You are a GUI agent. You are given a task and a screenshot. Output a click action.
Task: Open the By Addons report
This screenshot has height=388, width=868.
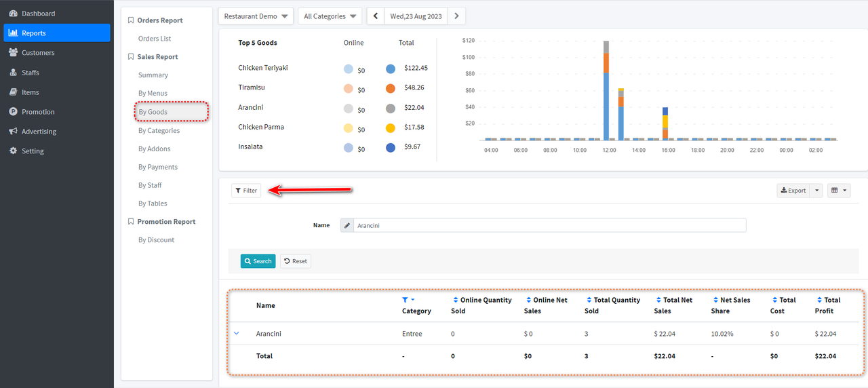155,149
